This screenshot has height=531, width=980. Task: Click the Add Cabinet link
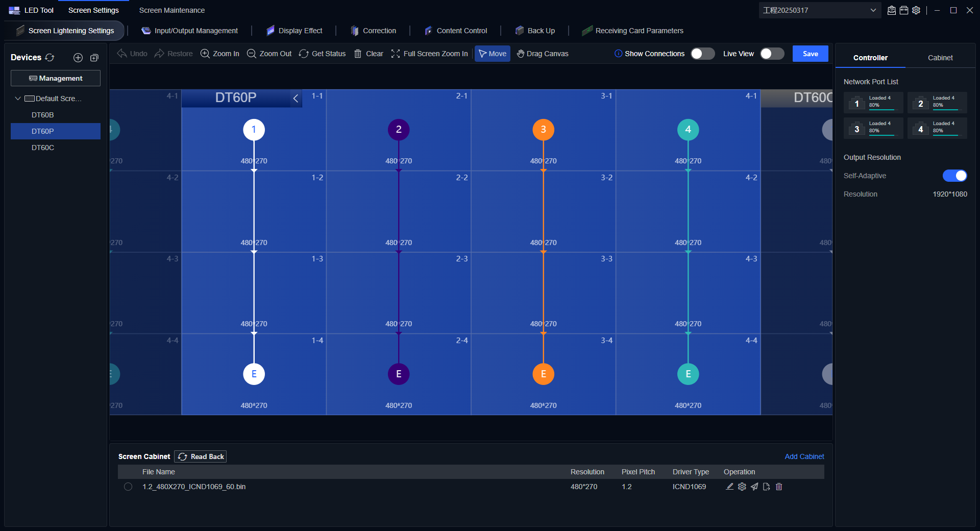click(804, 456)
